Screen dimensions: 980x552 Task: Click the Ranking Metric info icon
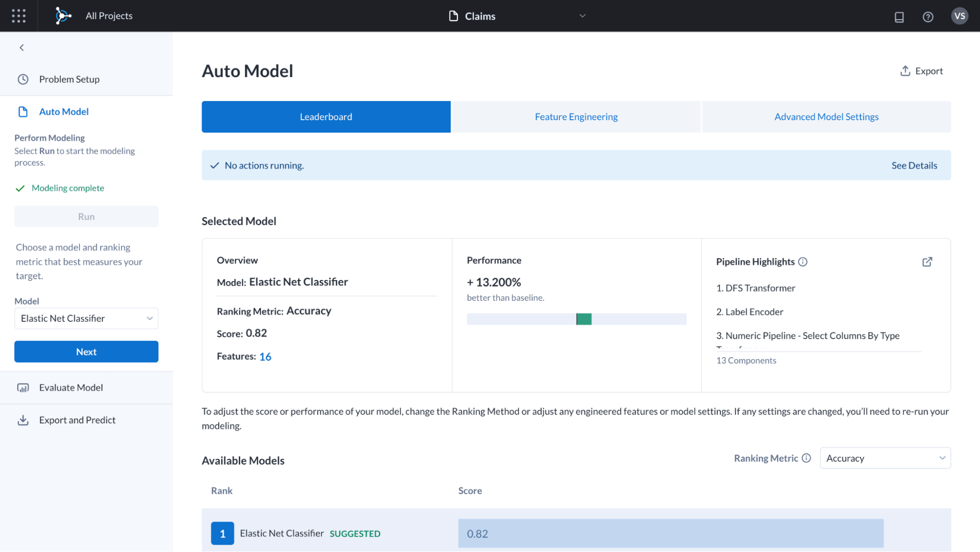point(806,458)
